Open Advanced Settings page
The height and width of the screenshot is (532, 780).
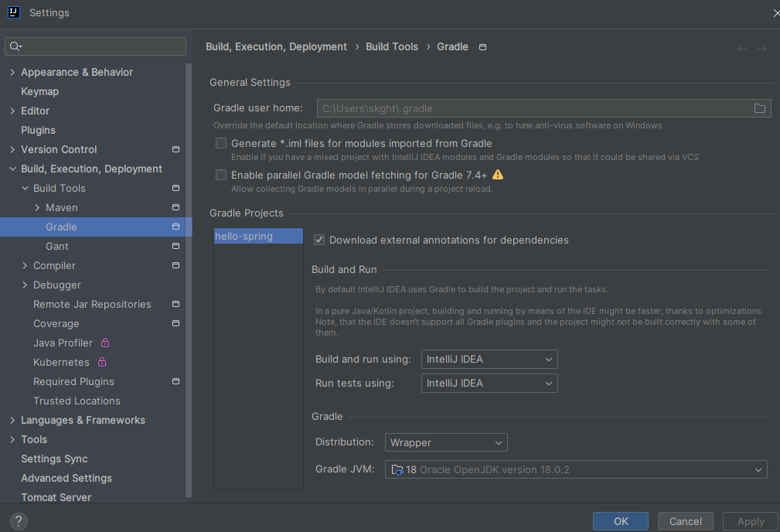pos(66,478)
